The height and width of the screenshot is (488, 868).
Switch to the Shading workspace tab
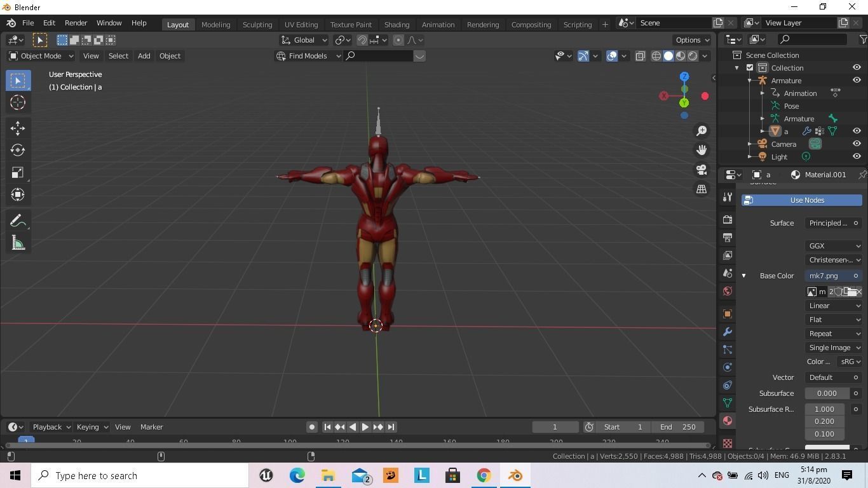tap(397, 25)
